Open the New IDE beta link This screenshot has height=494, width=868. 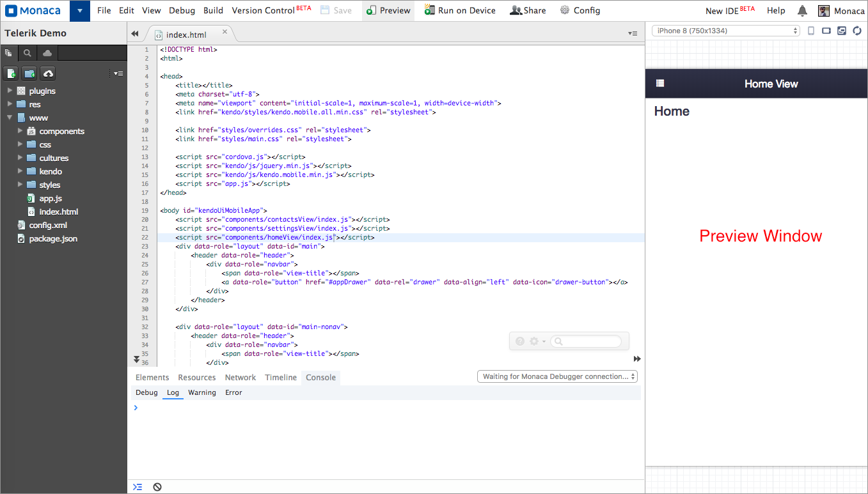click(x=730, y=10)
